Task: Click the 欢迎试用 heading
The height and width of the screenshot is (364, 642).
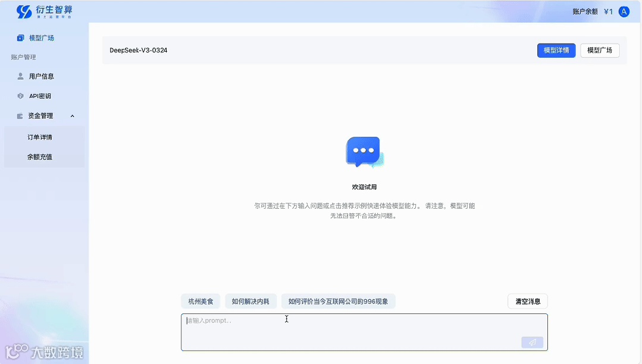Action: (364, 187)
